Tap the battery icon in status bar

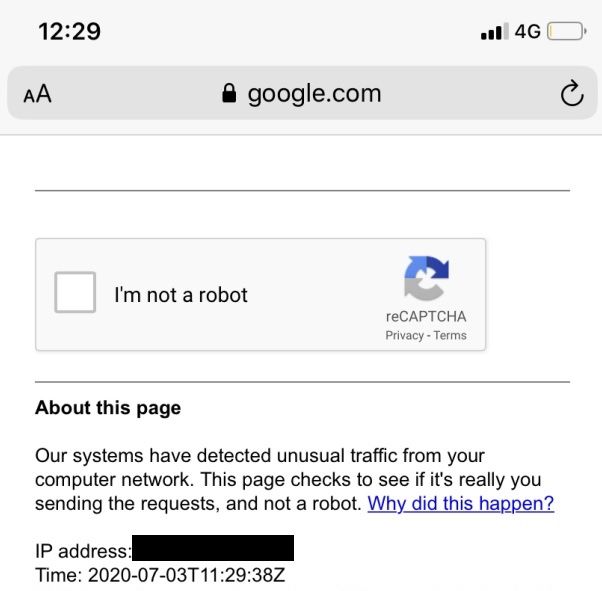[566, 32]
